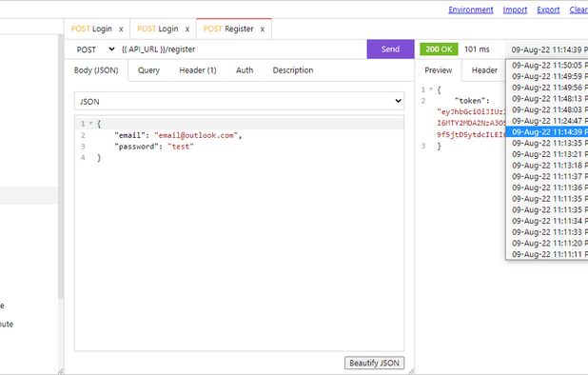The width and height of the screenshot is (588, 375).
Task: Click the "token" key in response preview
Action: tap(469, 101)
